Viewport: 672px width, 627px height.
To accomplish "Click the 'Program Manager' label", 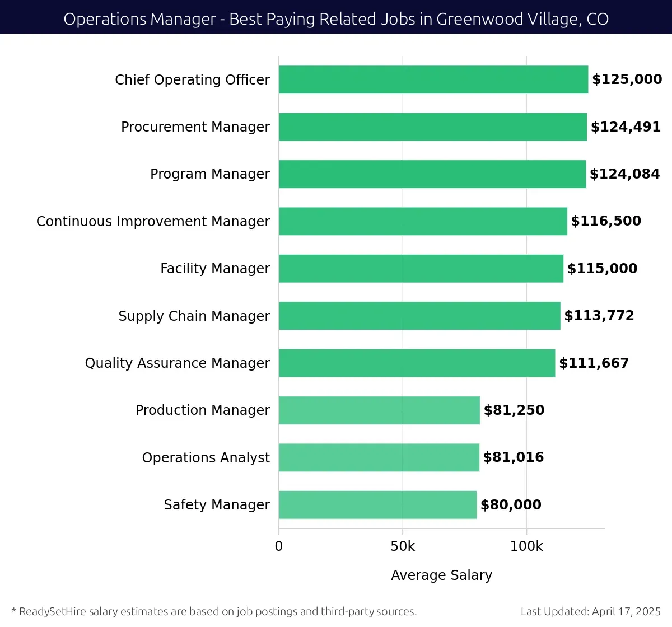I will [x=210, y=174].
